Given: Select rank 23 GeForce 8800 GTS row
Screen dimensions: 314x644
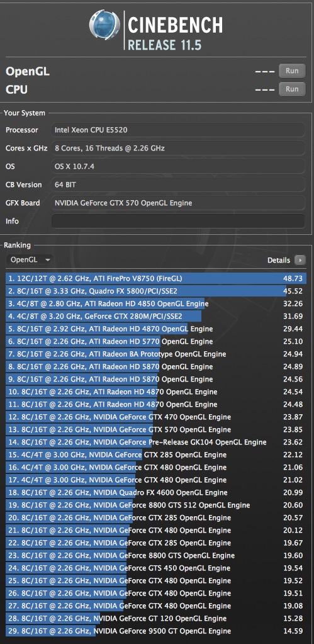Looking at the screenshot, I should (x=156, y=555).
